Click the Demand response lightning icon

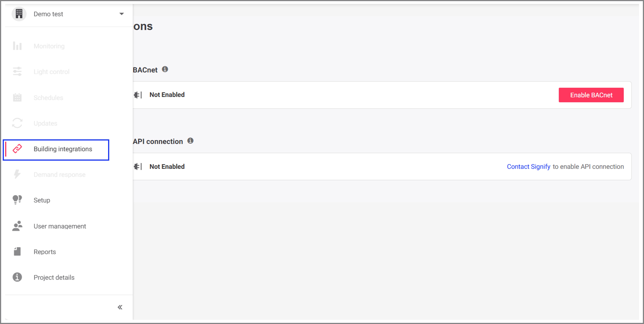17,174
